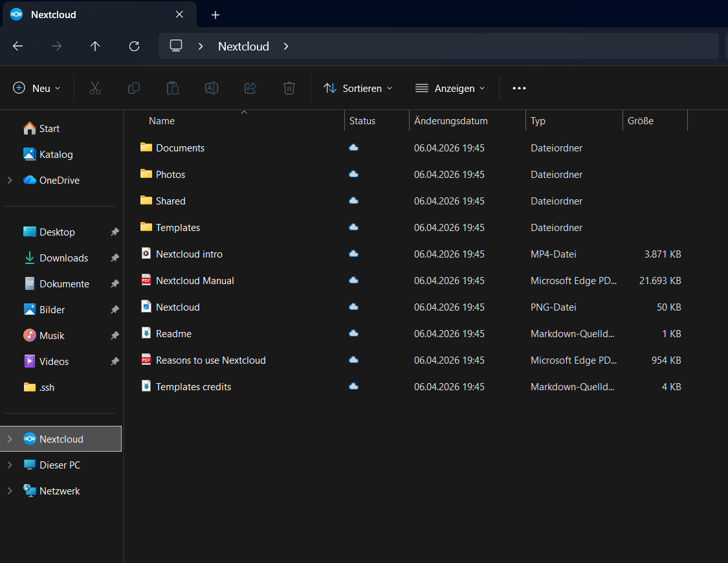Image resolution: width=728 pixels, height=563 pixels.
Task: Open the Sortieren dropdown
Action: 358,88
